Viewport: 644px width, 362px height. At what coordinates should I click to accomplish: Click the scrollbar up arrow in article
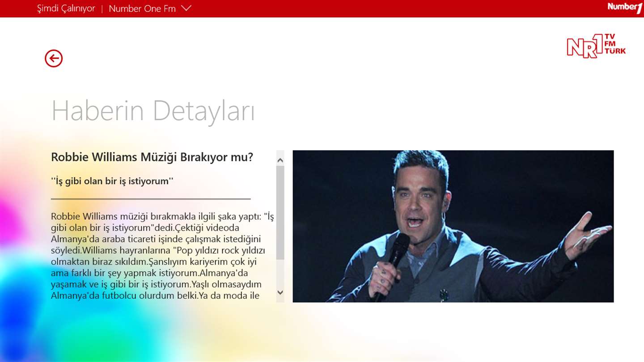[280, 160]
